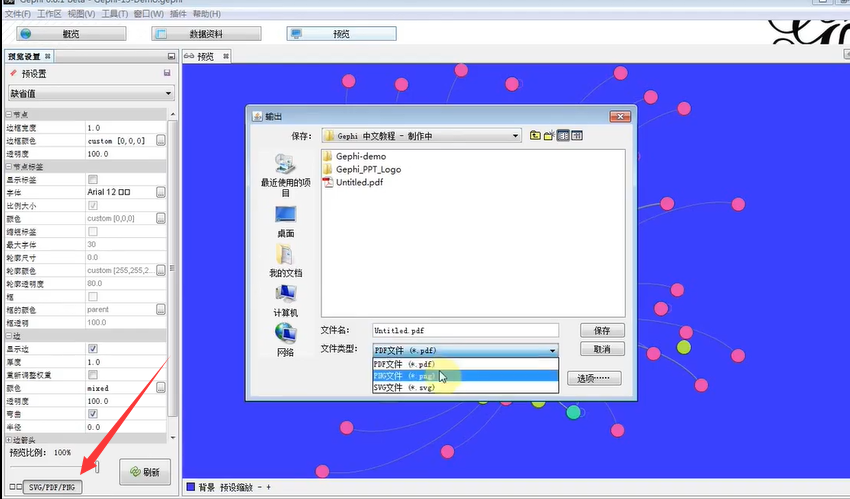Enable 重新调整权重 rescale weight
Image resolution: width=850 pixels, height=499 pixels.
click(93, 374)
